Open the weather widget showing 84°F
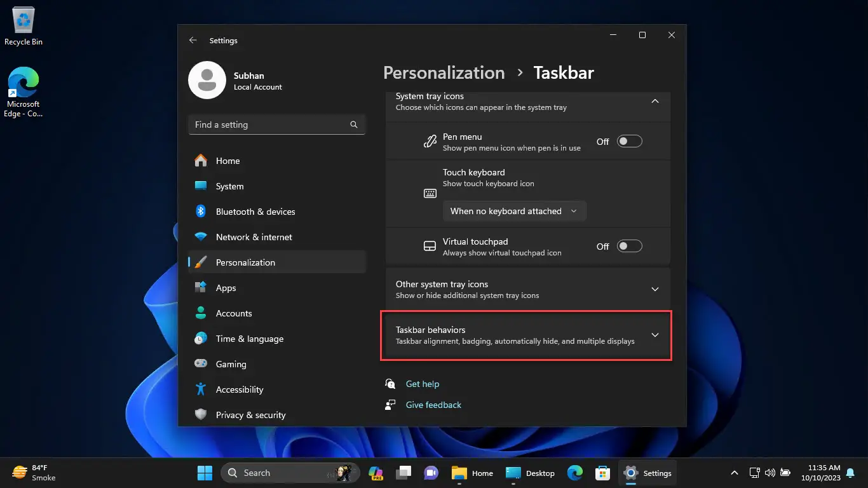Image resolution: width=868 pixels, height=488 pixels. click(x=34, y=473)
